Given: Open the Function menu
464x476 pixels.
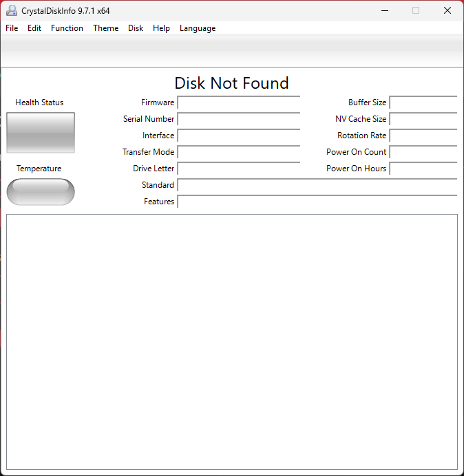Looking at the screenshot, I should click(x=67, y=28).
